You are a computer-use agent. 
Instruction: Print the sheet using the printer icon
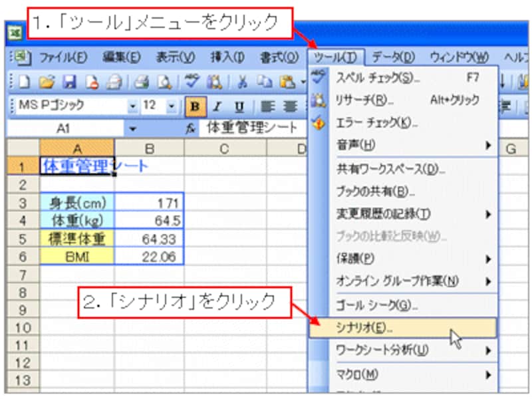[142, 82]
